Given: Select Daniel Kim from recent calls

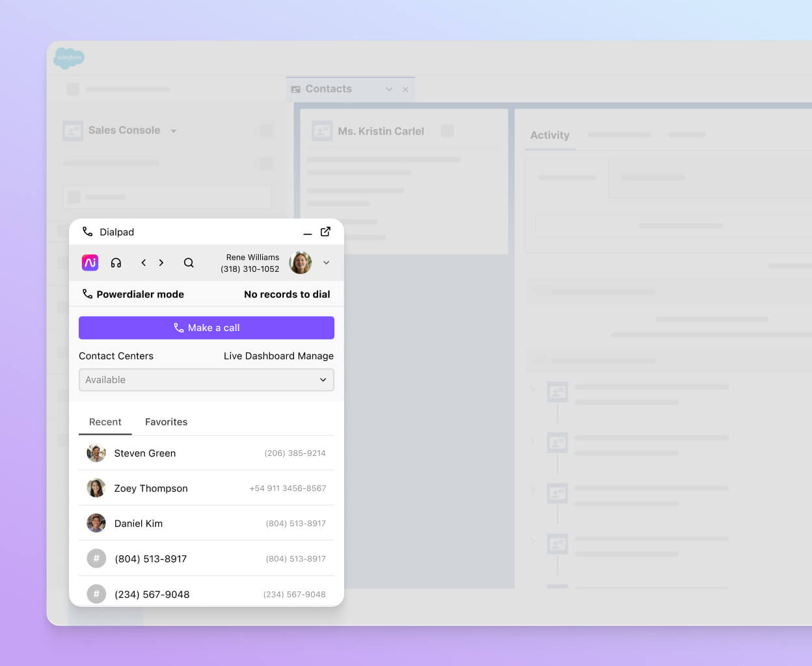Looking at the screenshot, I should point(139,523).
